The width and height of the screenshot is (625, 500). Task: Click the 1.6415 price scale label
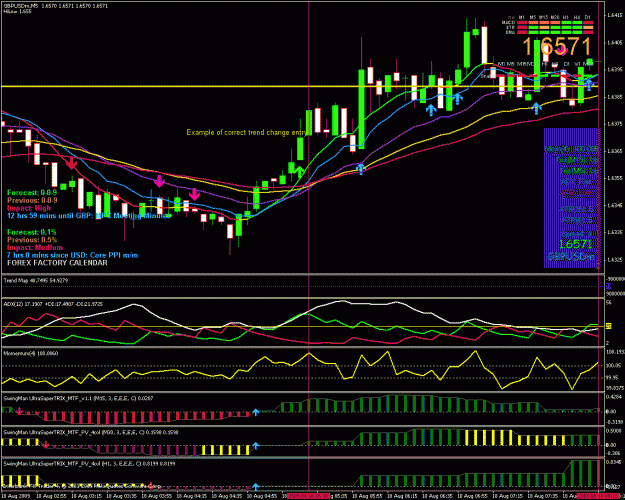(x=614, y=15)
